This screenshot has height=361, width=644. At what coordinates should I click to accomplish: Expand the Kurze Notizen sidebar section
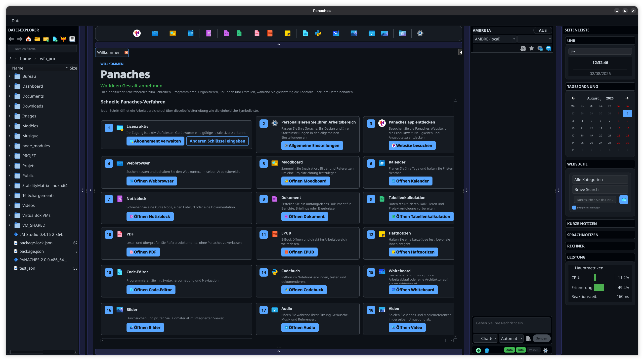(x=600, y=224)
